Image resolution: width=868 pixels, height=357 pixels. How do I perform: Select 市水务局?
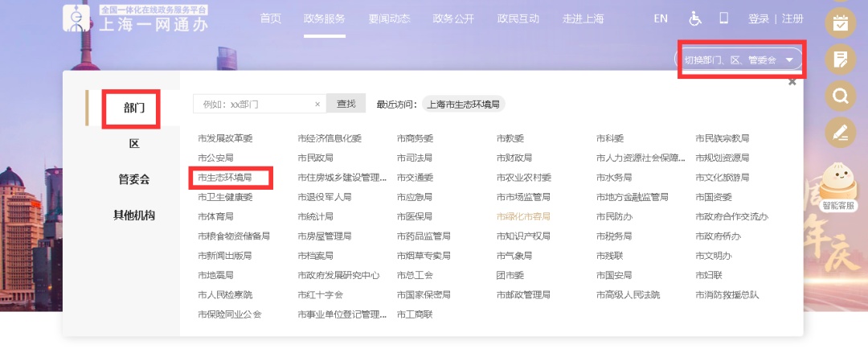614,178
